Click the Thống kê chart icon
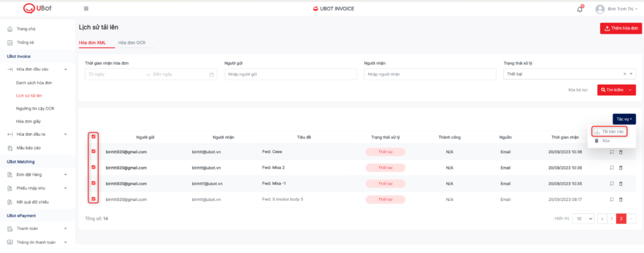This screenshot has height=253, width=644. [x=10, y=42]
